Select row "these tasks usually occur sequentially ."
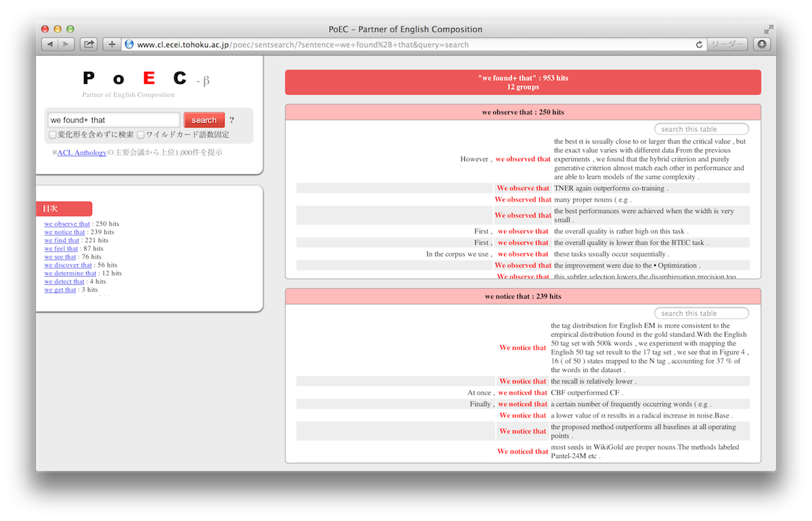The image size is (812, 521). [523, 254]
